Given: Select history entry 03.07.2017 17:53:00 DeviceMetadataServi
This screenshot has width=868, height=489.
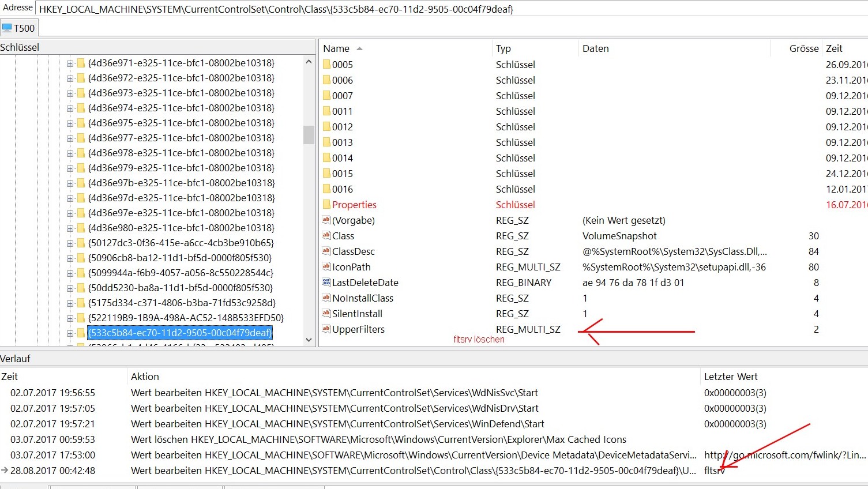Looking at the screenshot, I should coord(434,455).
